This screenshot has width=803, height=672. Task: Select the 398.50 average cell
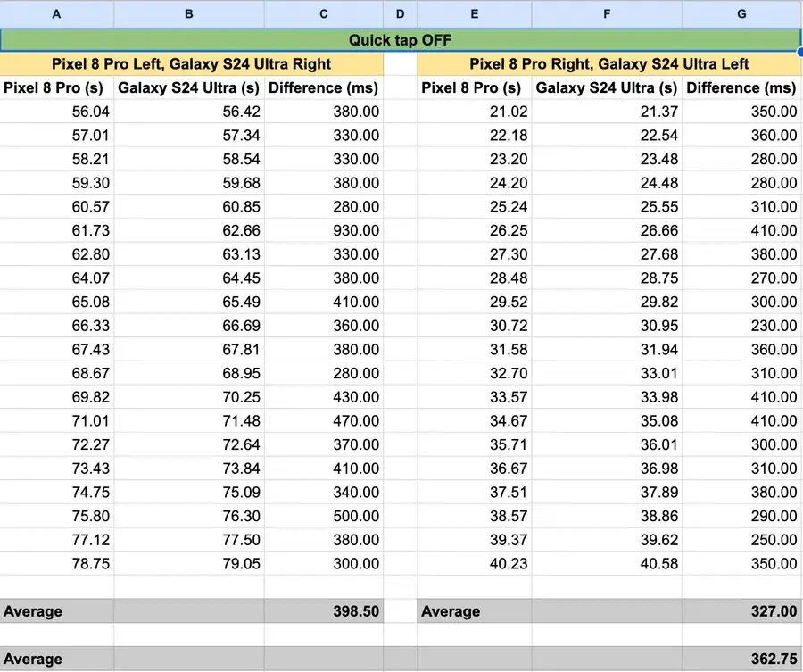click(x=324, y=611)
